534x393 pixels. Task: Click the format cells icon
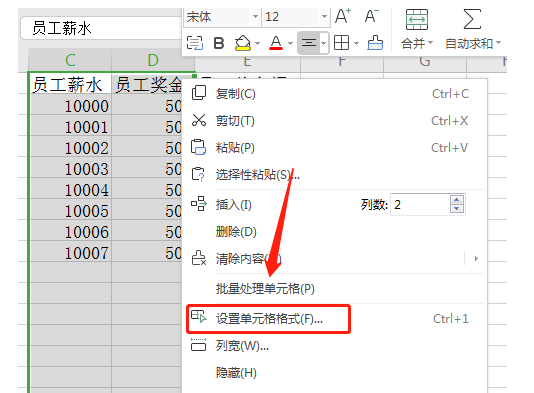[199, 316]
